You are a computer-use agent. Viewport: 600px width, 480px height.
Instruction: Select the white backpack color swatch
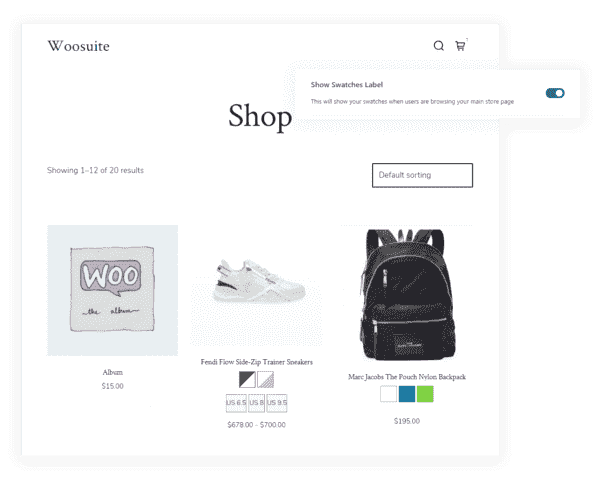(x=388, y=394)
